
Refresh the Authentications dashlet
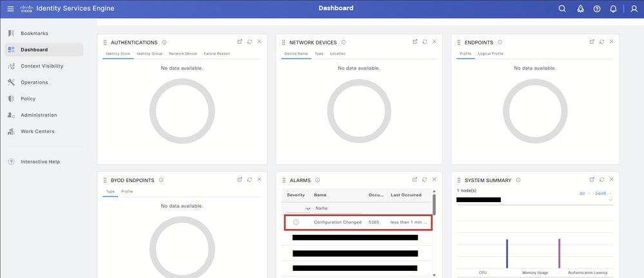coord(249,42)
